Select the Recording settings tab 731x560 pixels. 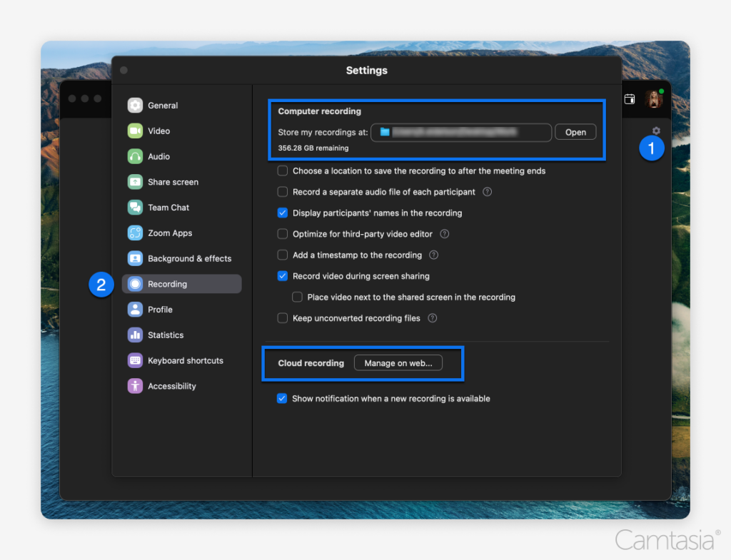182,284
